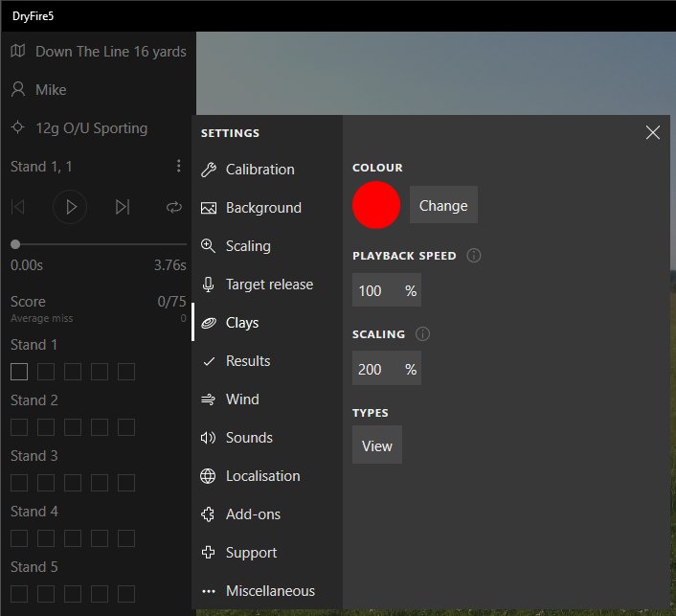This screenshot has width=676, height=616.
Task: Click the play button in playback controls
Action: (70, 207)
